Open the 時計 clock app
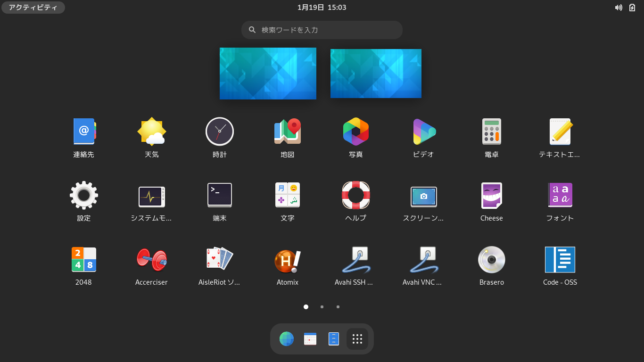The image size is (644, 362). point(220,132)
